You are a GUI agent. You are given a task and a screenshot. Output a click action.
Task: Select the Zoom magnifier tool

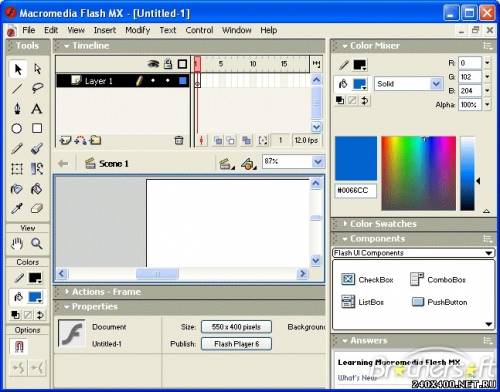(37, 244)
